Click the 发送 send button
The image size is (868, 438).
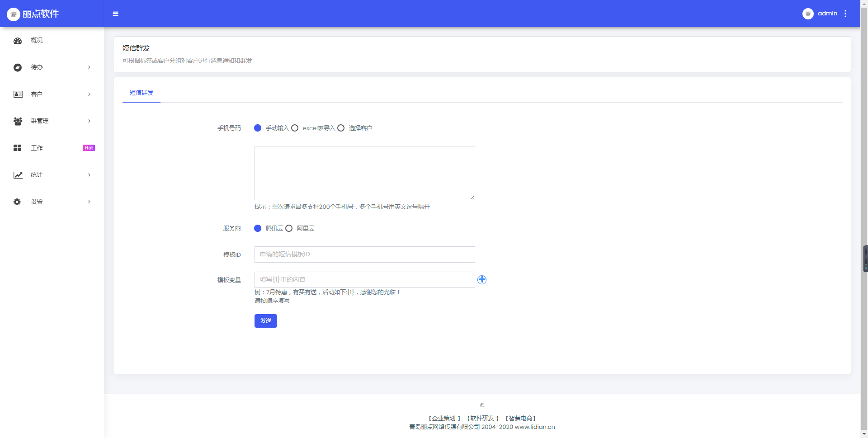[x=266, y=321]
